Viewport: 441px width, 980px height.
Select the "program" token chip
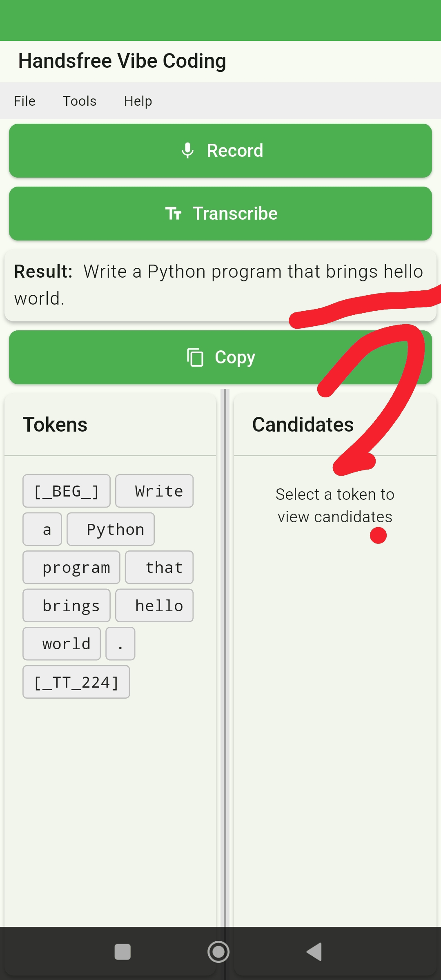71,567
